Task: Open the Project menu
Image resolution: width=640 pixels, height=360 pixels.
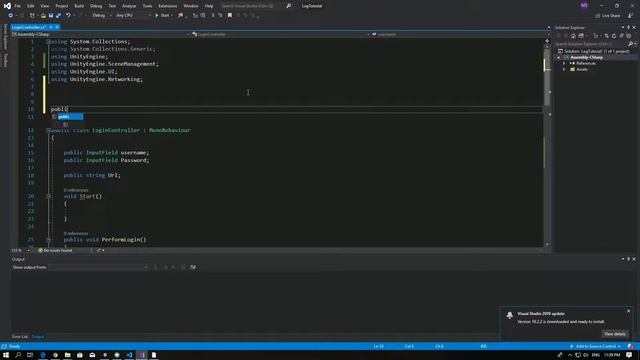Action: coord(62,6)
